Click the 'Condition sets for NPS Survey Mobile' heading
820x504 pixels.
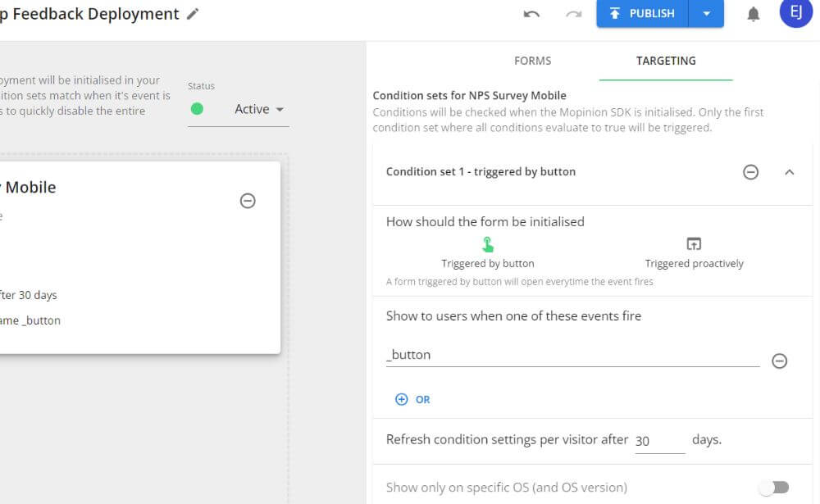coord(469,95)
